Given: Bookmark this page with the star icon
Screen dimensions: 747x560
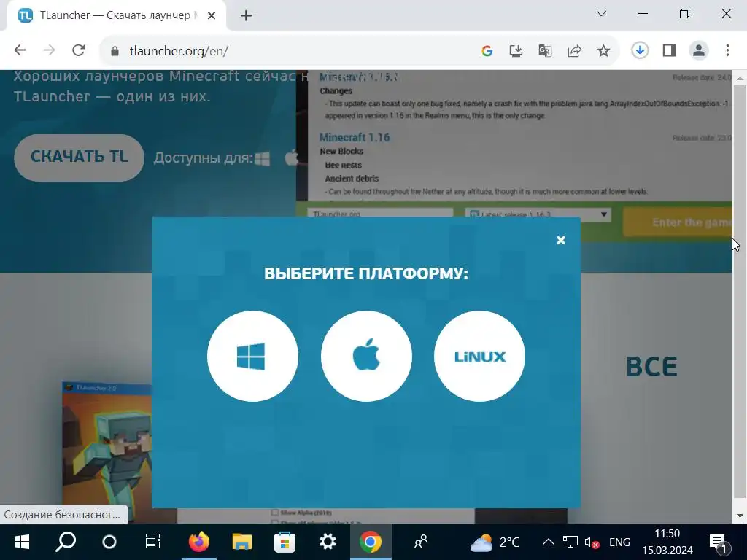Looking at the screenshot, I should click(x=603, y=51).
